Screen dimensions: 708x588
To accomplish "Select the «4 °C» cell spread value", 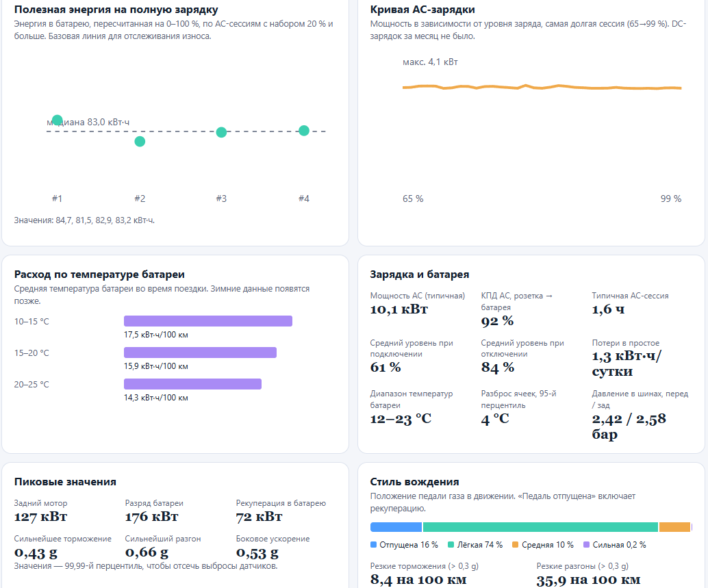I will [495, 419].
